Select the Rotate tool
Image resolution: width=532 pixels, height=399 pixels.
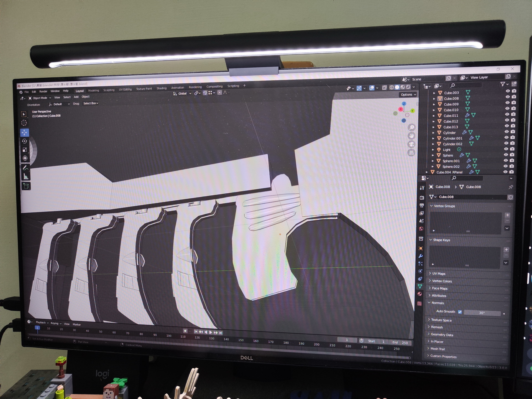tap(24, 141)
